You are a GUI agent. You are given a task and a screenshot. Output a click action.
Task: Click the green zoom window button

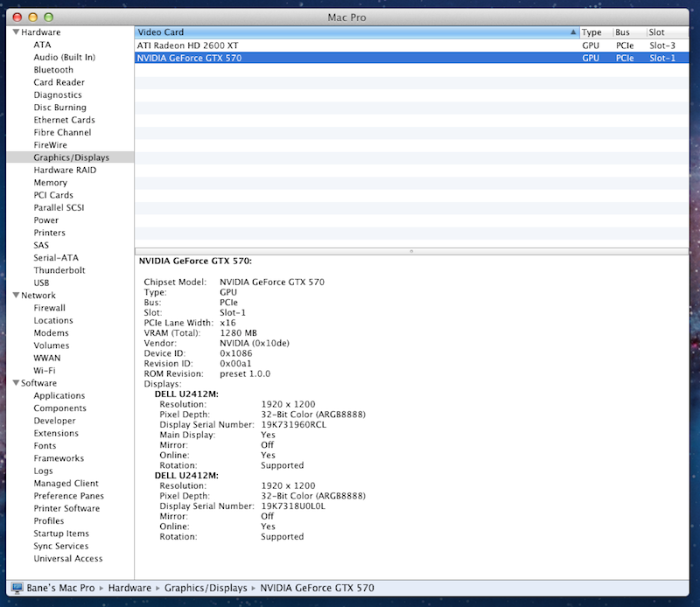coord(48,17)
